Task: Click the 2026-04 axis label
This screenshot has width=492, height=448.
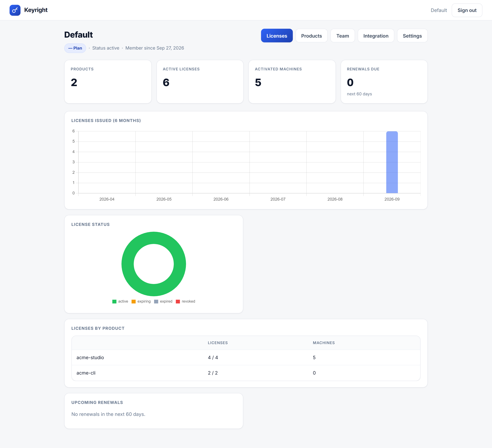Action: (107, 199)
